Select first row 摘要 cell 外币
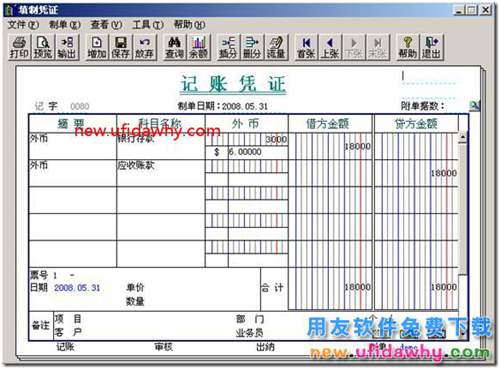The image size is (500, 369). pos(73,146)
